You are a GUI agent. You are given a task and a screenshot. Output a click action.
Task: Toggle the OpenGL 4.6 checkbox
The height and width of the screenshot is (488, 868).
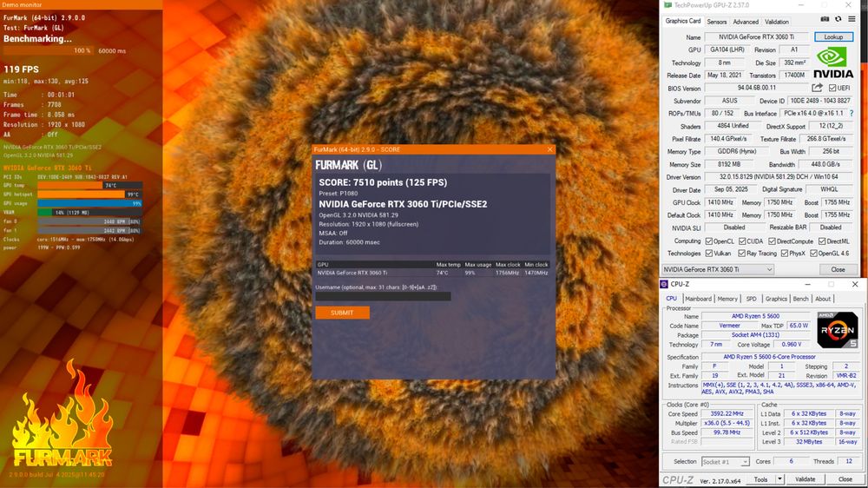pyautogui.click(x=813, y=254)
